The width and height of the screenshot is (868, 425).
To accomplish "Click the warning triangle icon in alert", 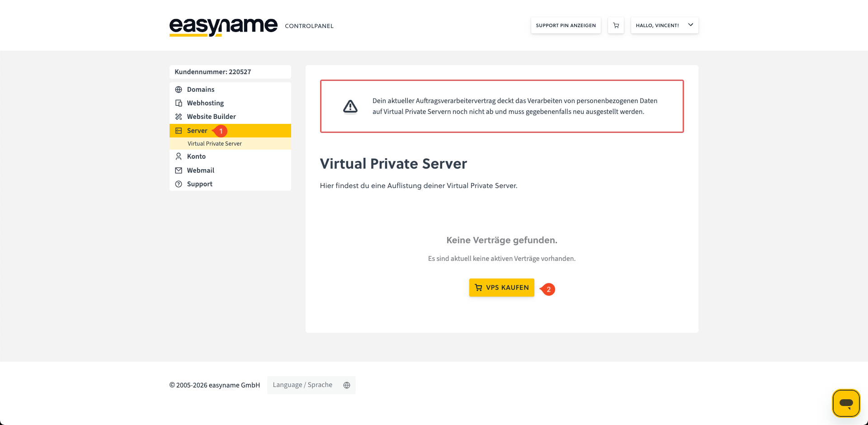I will pyautogui.click(x=350, y=106).
